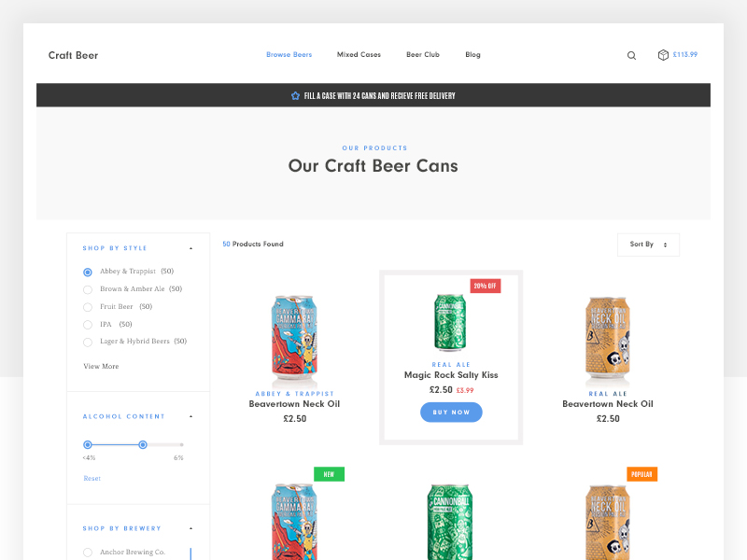The height and width of the screenshot is (560, 747).
Task: Open the search magnifier icon
Action: coord(631,55)
